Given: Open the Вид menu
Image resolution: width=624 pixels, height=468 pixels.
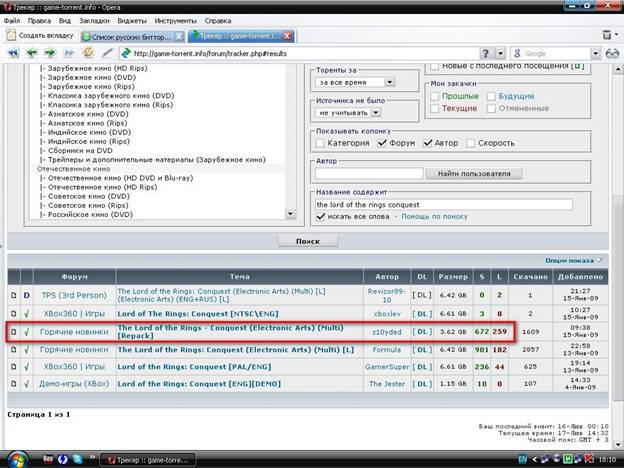Looking at the screenshot, I should coord(65,21).
